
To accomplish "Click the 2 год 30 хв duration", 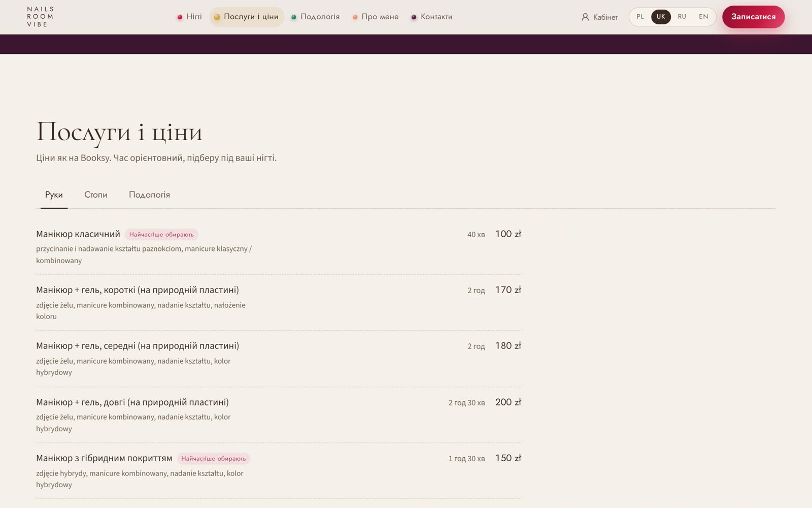I will pyautogui.click(x=466, y=403).
